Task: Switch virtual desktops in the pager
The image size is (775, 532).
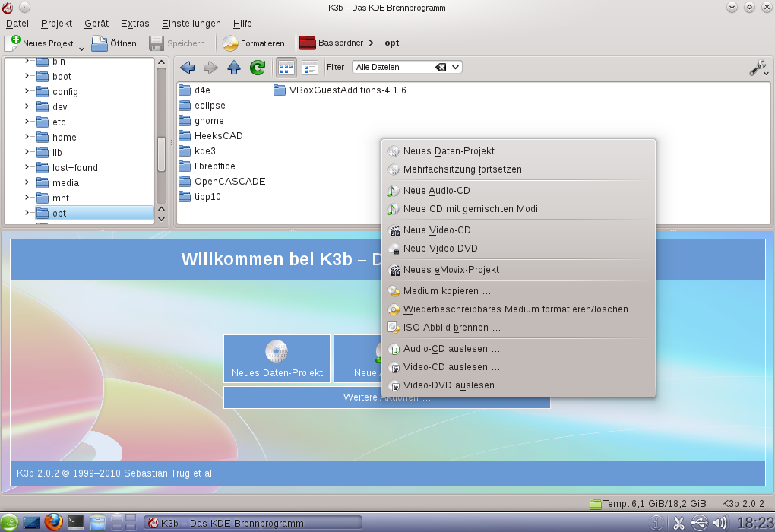Action: coord(124,522)
